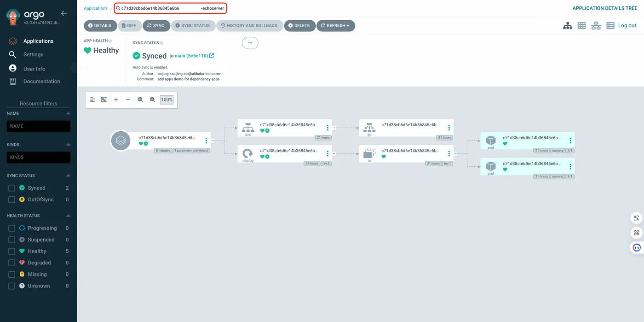Click the KINDS filter input
The width and height of the screenshot is (644, 322).
[39, 158]
